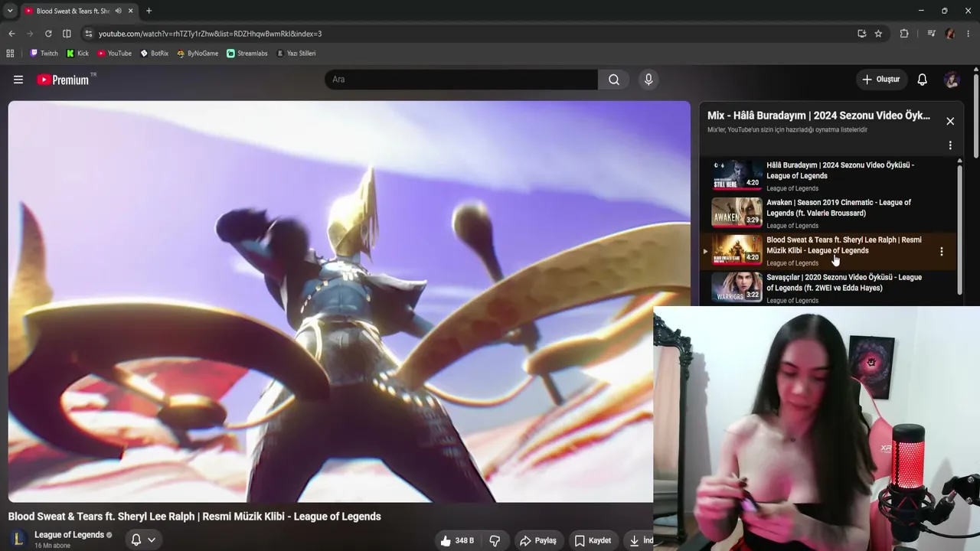Open the YouTube account avatar menu
980x551 pixels.
[952, 80]
